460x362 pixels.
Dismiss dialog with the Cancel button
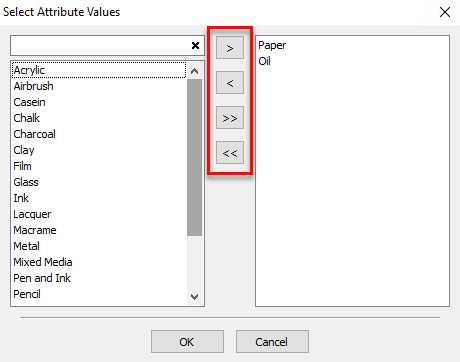pyautogui.click(x=272, y=342)
